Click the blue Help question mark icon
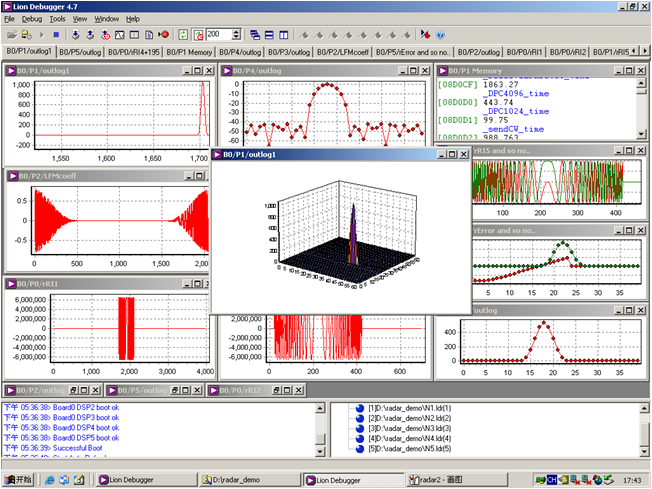The image size is (652, 489). coord(440,35)
